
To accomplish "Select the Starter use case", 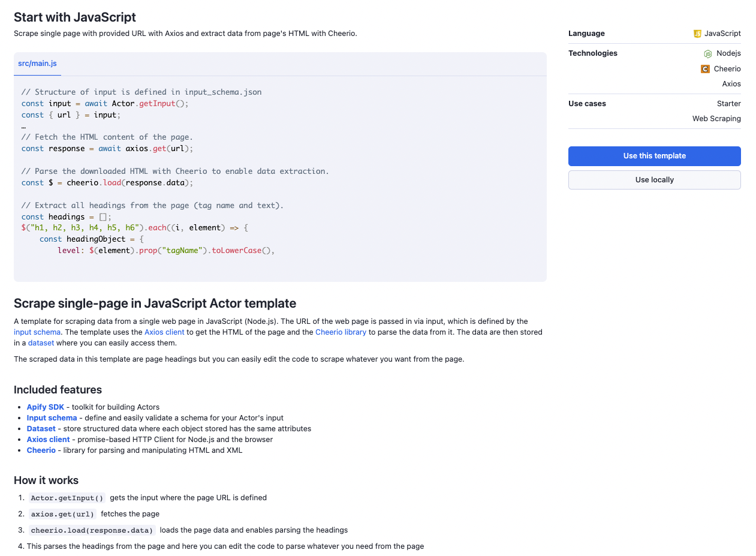I will [x=729, y=103].
